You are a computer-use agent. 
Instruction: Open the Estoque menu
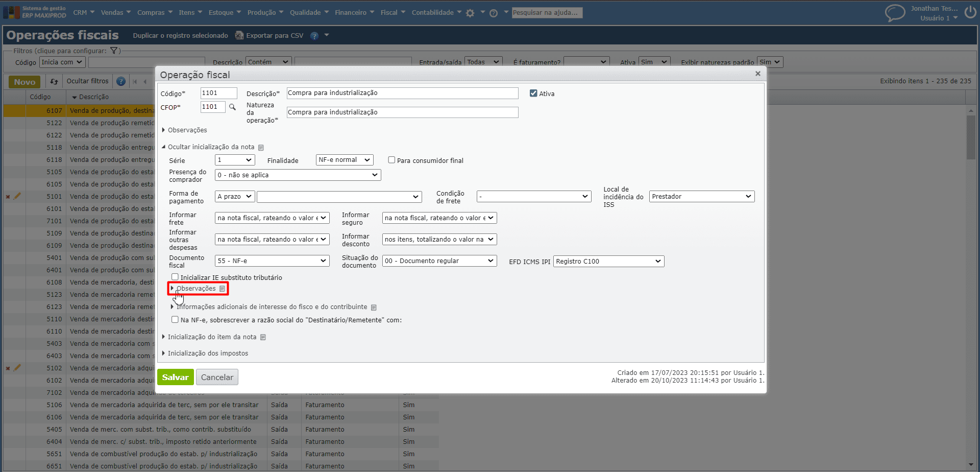(x=224, y=13)
